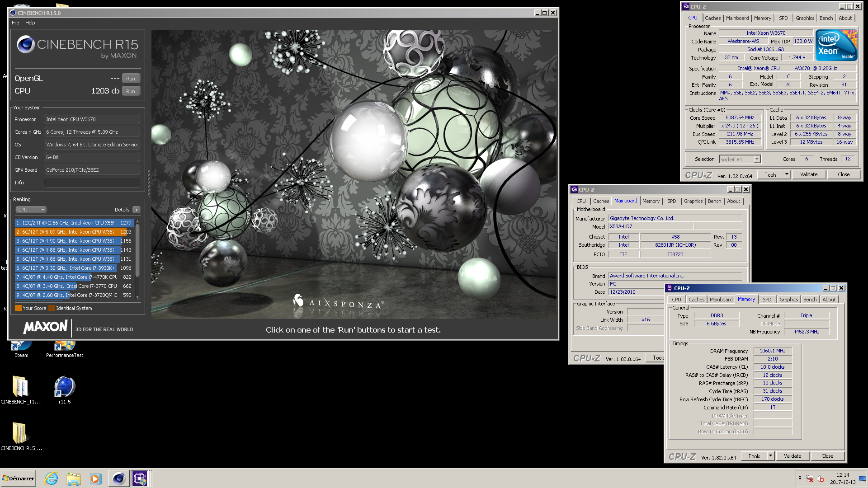Click DRAM Frequency value 1060.1 MHz

[x=772, y=351]
